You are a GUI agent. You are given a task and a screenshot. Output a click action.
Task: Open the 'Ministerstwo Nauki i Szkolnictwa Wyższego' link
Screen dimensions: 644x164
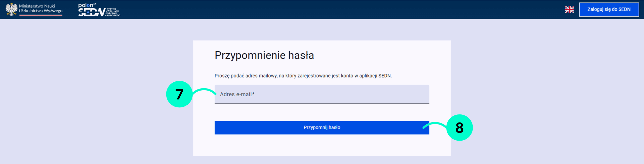(x=41, y=8)
